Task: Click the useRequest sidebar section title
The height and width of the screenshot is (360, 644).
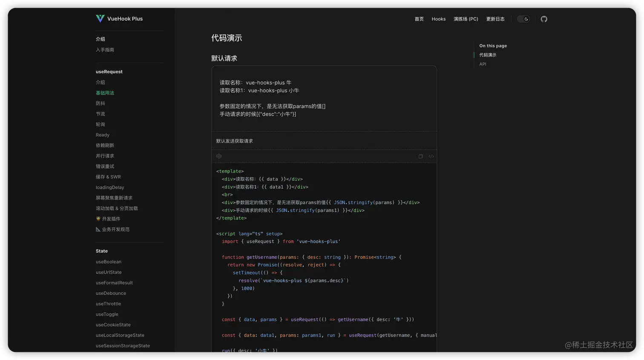Action: [109, 72]
